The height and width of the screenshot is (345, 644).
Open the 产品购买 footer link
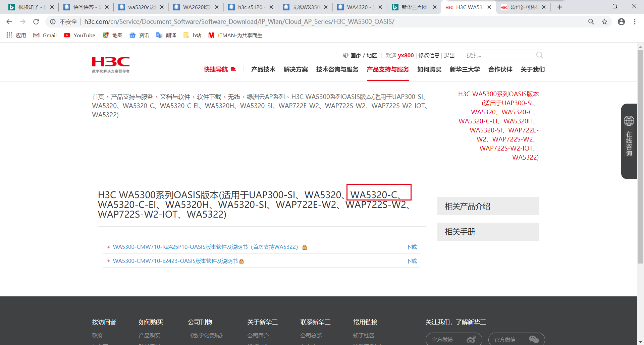149,335
